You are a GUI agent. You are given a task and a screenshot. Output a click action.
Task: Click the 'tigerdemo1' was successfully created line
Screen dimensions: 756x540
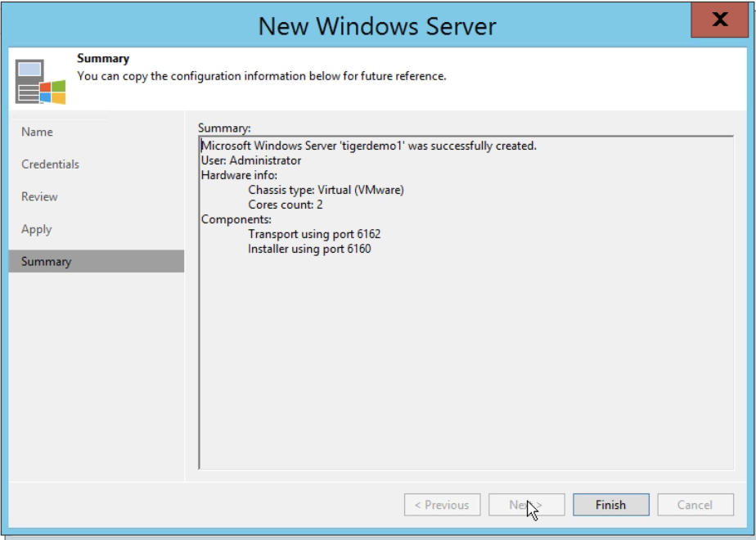click(369, 146)
